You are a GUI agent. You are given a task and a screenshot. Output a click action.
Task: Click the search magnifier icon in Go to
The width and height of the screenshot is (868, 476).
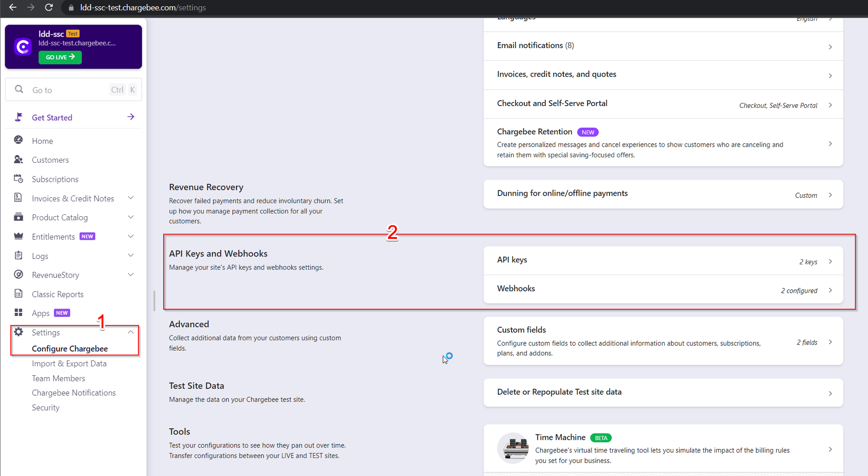[19, 89]
